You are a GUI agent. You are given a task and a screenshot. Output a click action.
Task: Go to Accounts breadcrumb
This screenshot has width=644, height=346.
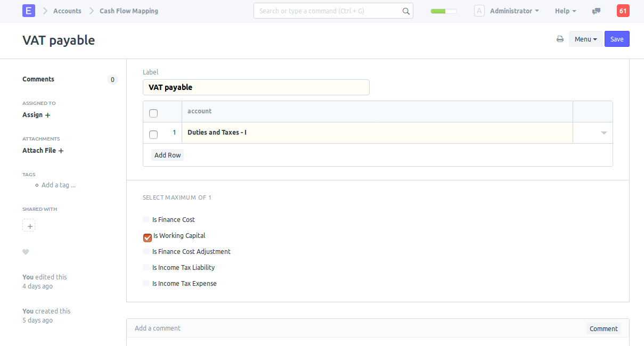(x=67, y=11)
